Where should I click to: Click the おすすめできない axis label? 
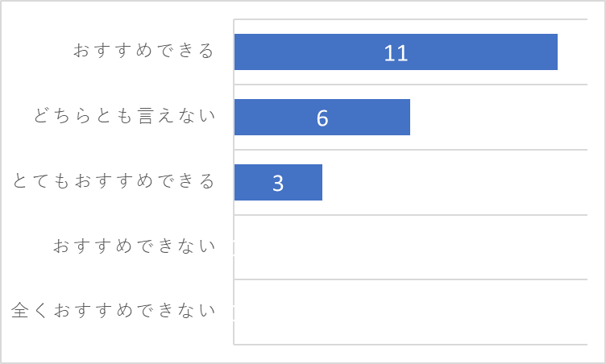134,246
